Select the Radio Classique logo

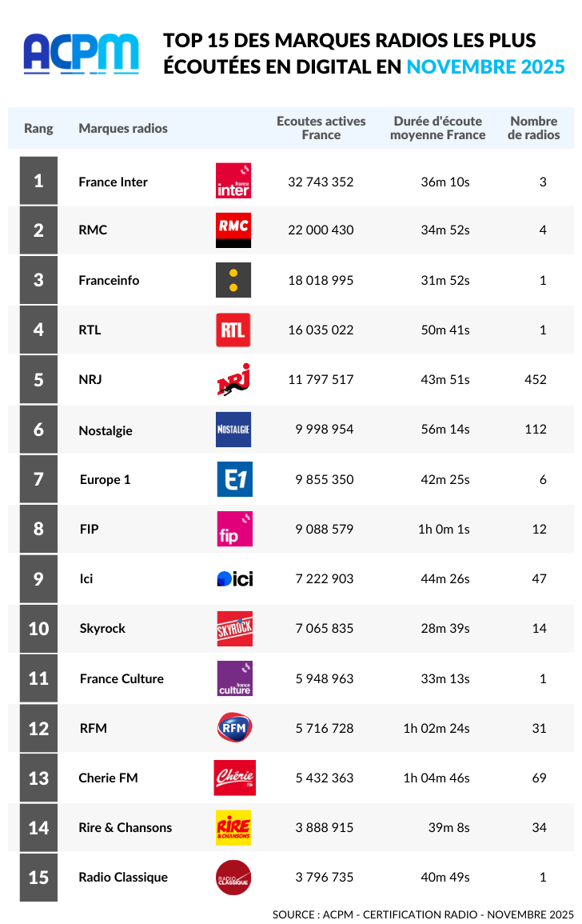[x=233, y=878]
